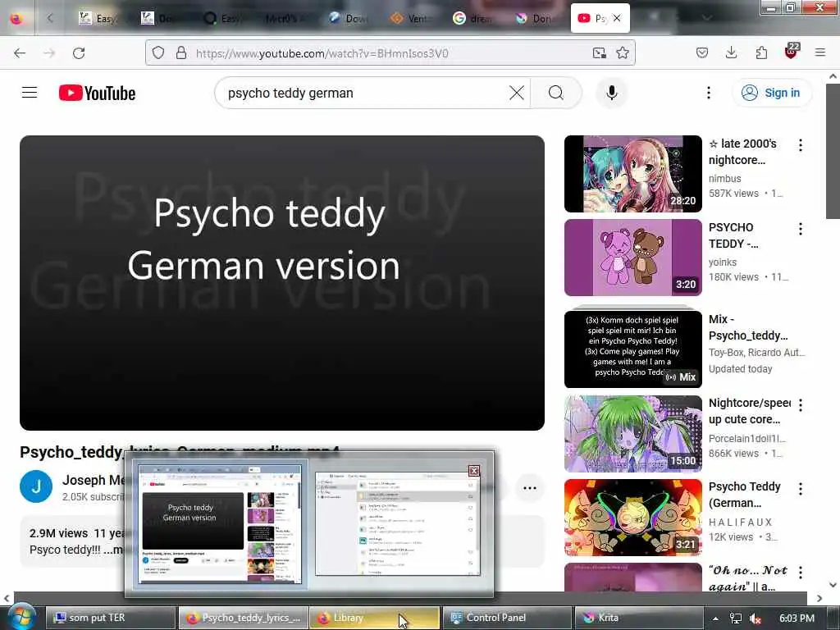Start voice search with the microphone
The width and height of the screenshot is (840, 630).
[611, 93]
